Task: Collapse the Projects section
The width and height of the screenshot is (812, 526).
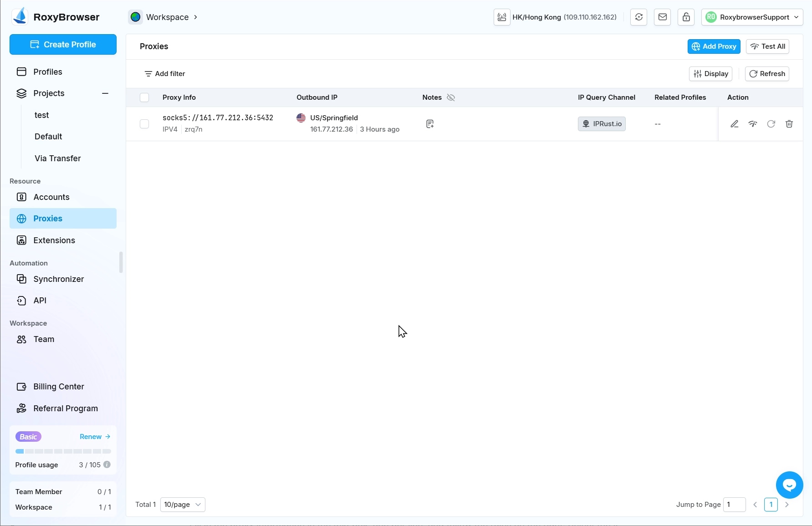Action: coord(105,93)
